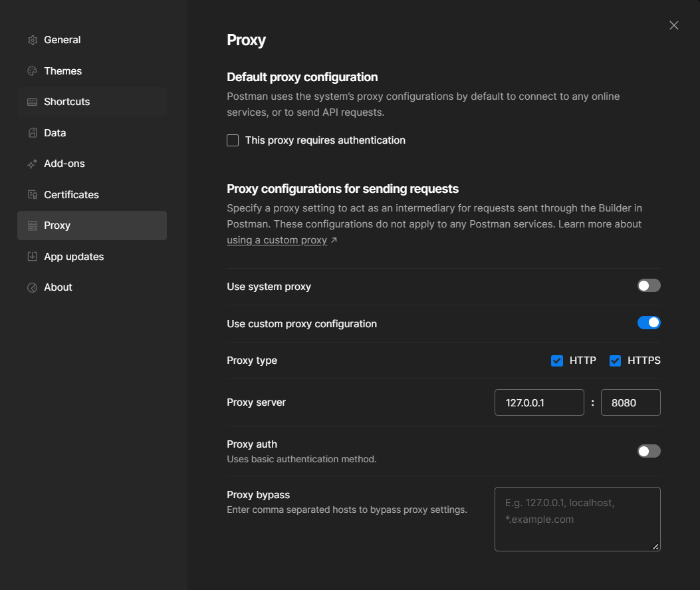Open the Shortcuts settings section
The image size is (700, 590).
[x=92, y=102]
